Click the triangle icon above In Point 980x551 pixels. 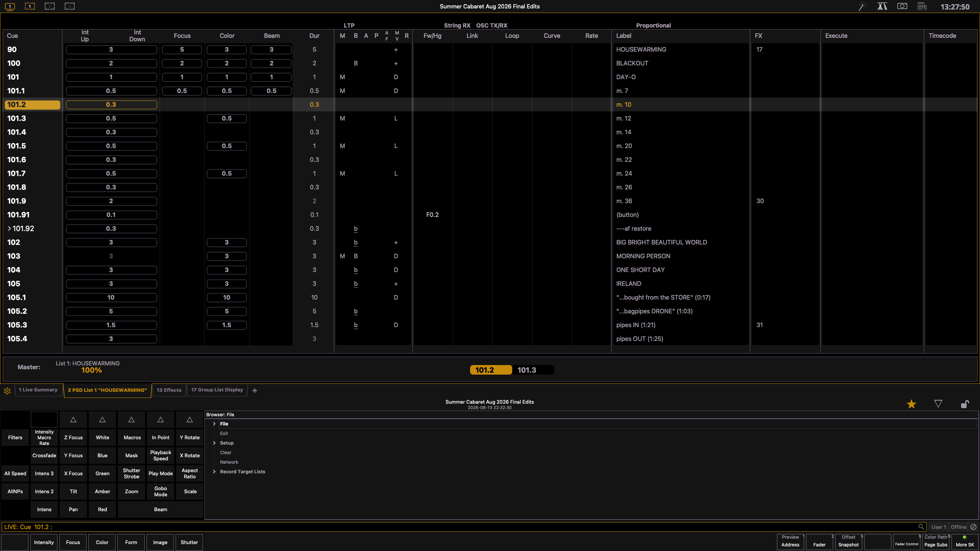coord(160,420)
